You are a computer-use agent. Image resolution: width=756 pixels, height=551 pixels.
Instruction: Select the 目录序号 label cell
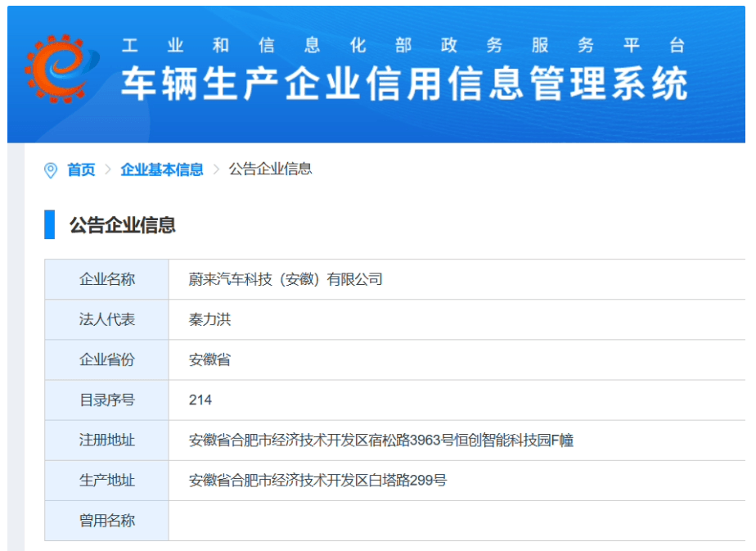click(x=106, y=400)
